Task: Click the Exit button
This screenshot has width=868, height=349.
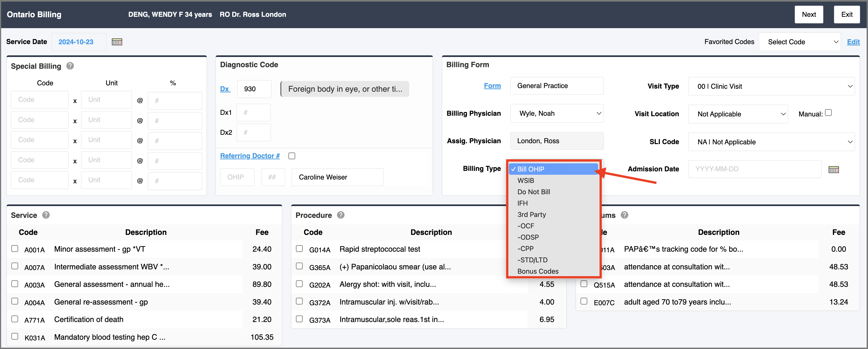Action: click(x=847, y=15)
